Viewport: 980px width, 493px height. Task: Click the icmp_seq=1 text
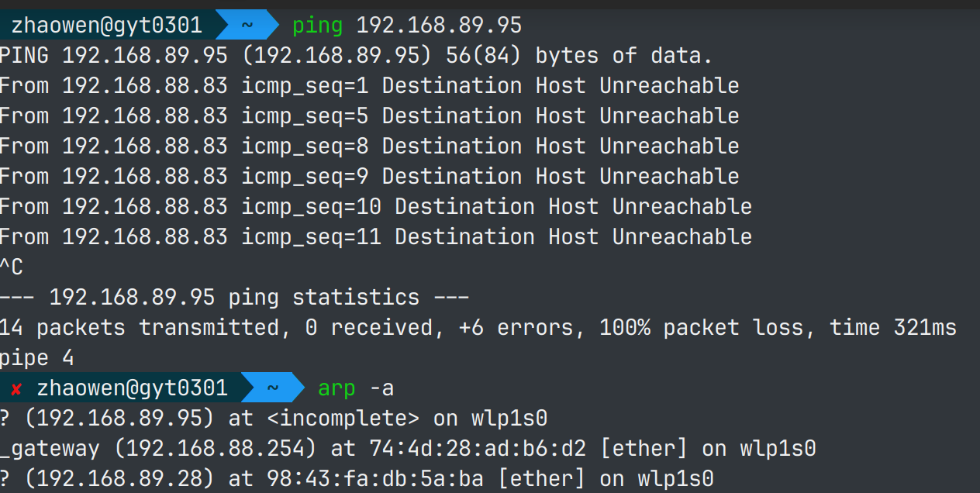coord(305,86)
